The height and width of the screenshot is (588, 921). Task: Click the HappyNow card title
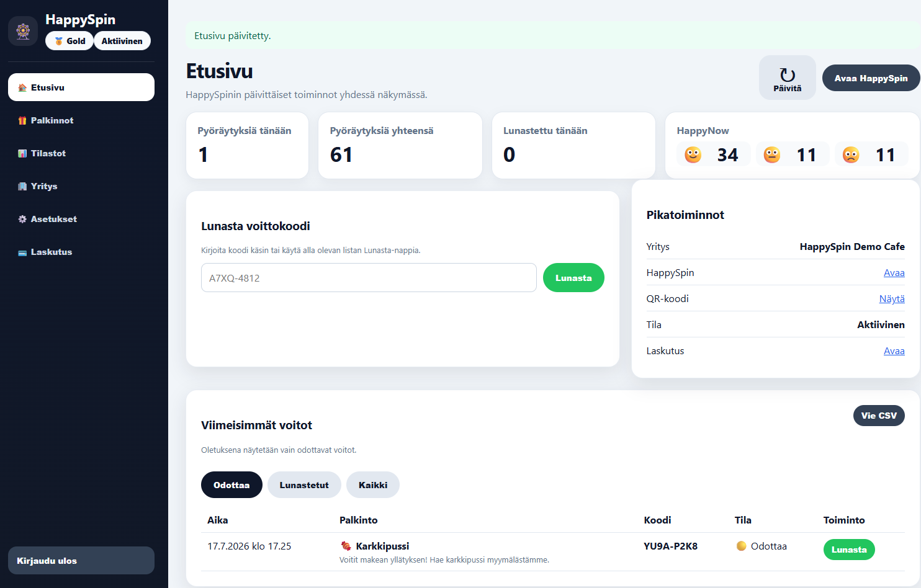pyautogui.click(x=703, y=131)
